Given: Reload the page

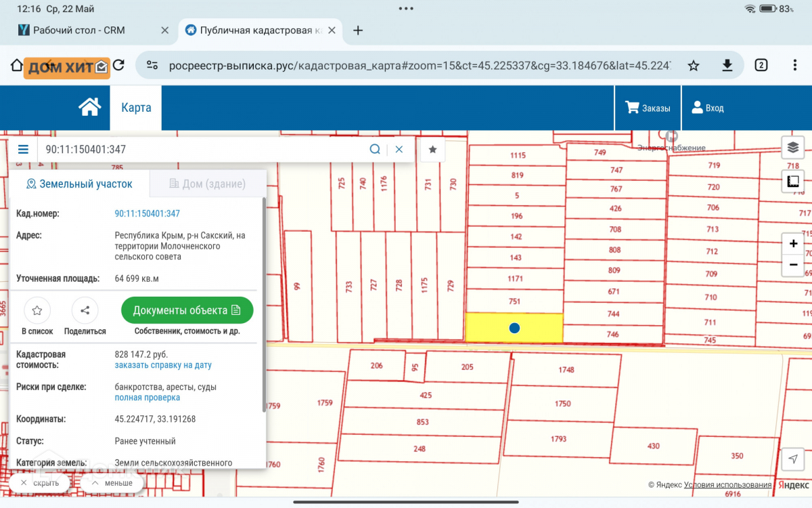Looking at the screenshot, I should (119, 65).
